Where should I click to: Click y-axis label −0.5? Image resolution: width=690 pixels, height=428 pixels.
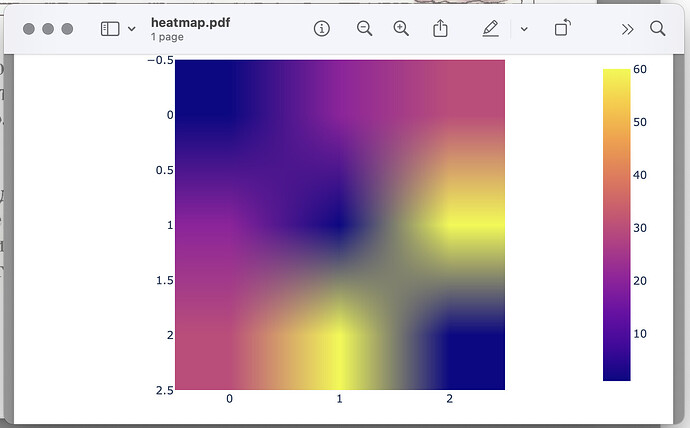click(161, 60)
